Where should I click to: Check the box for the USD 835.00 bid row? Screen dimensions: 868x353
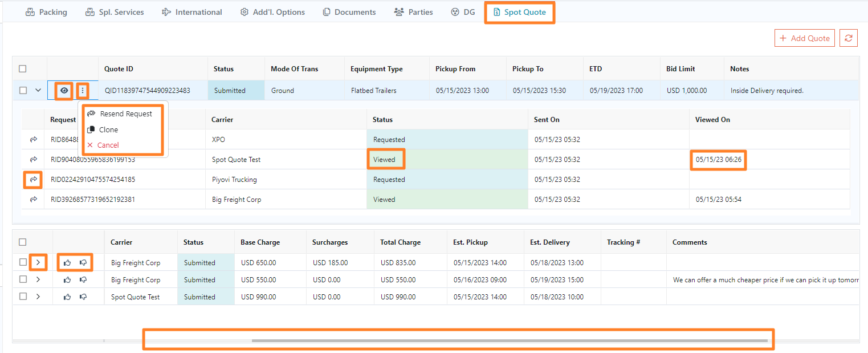23,262
